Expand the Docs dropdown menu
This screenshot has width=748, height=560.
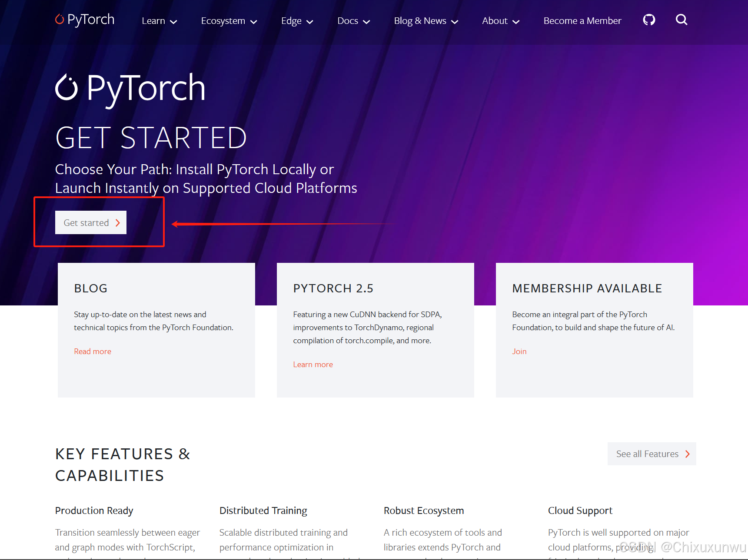[x=353, y=21]
